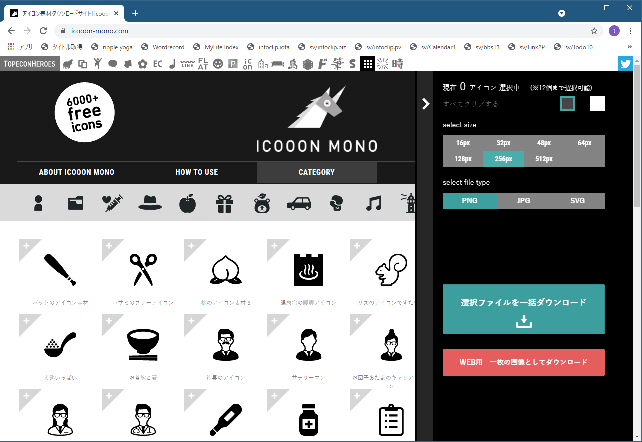Toggle plus selection on peach icon
Screen dimensions: 642x442
pos(191,246)
